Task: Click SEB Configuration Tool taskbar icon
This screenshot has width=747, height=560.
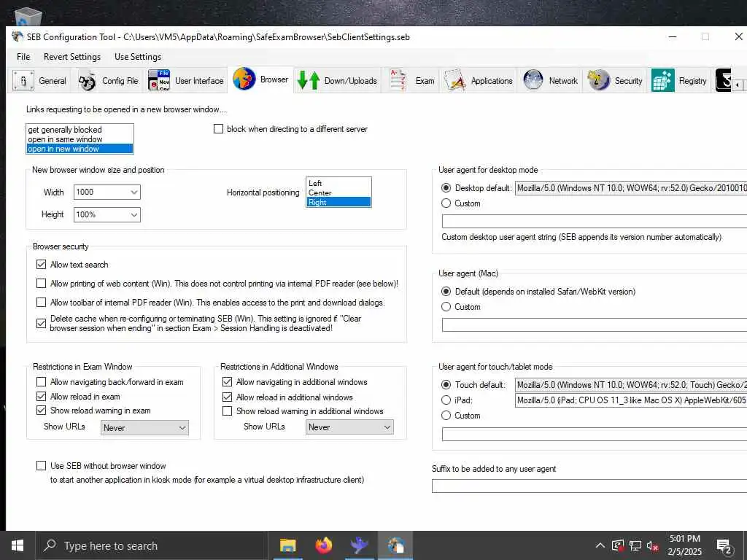Action: pos(395,545)
